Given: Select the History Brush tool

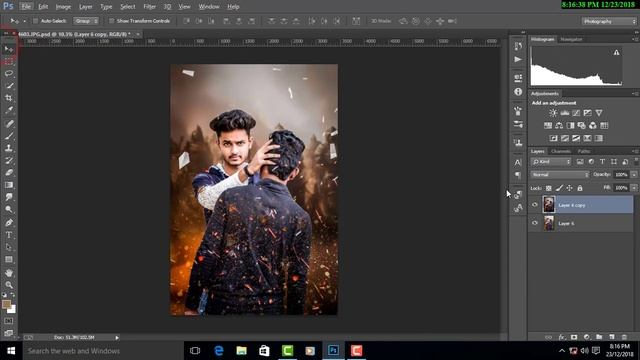Looking at the screenshot, I should [x=9, y=160].
